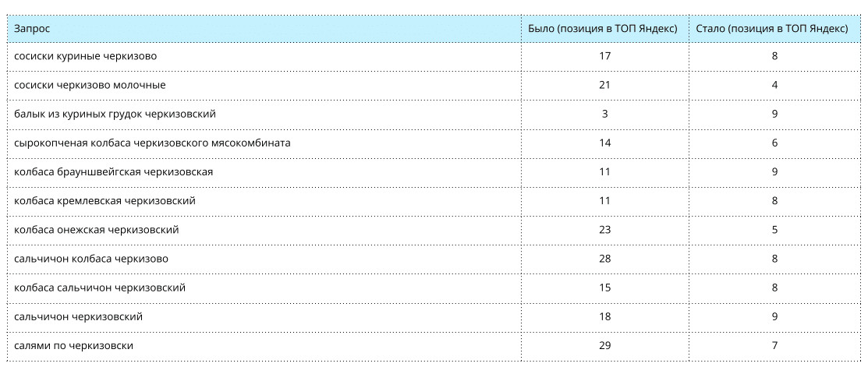Viewport: 868px width, 374px height.
Task: Click the 'Было' value 23 for онежская
Action: [x=604, y=230]
